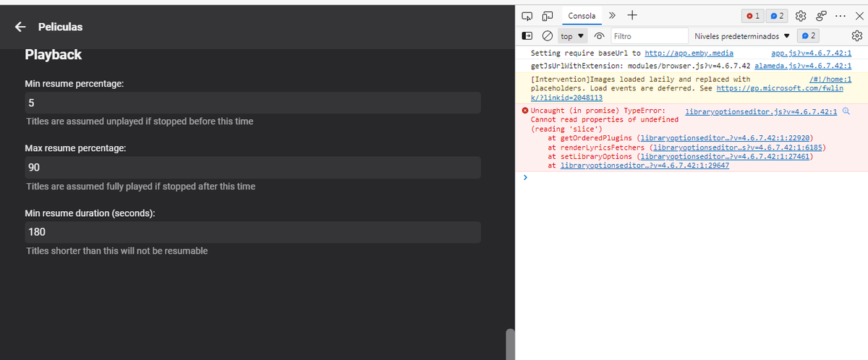Open stack frame link ending in 1:29647
The height and width of the screenshot is (360, 868).
point(644,166)
